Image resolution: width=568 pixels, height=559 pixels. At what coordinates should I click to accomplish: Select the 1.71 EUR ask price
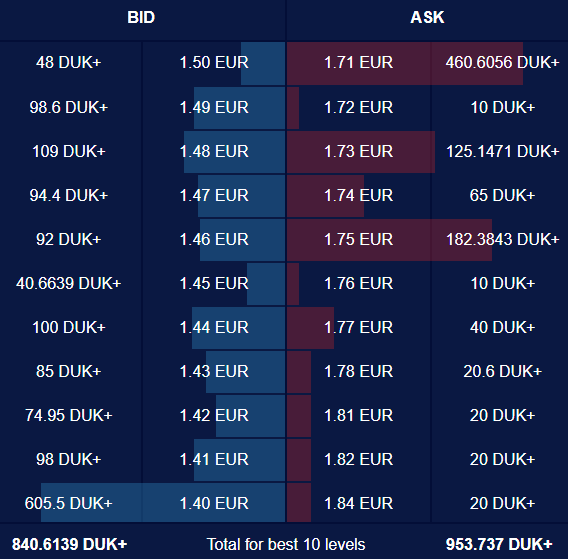[x=358, y=62]
